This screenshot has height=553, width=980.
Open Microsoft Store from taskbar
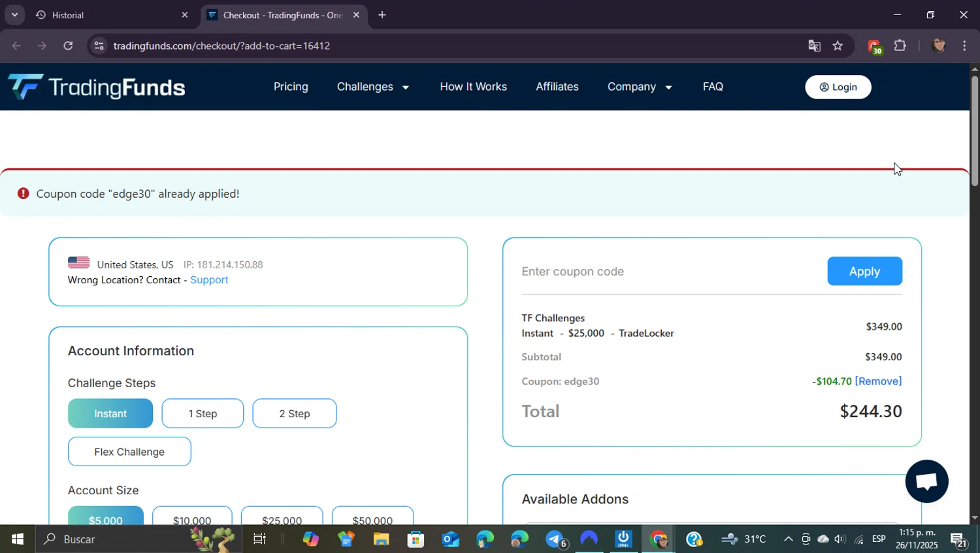[x=416, y=539]
